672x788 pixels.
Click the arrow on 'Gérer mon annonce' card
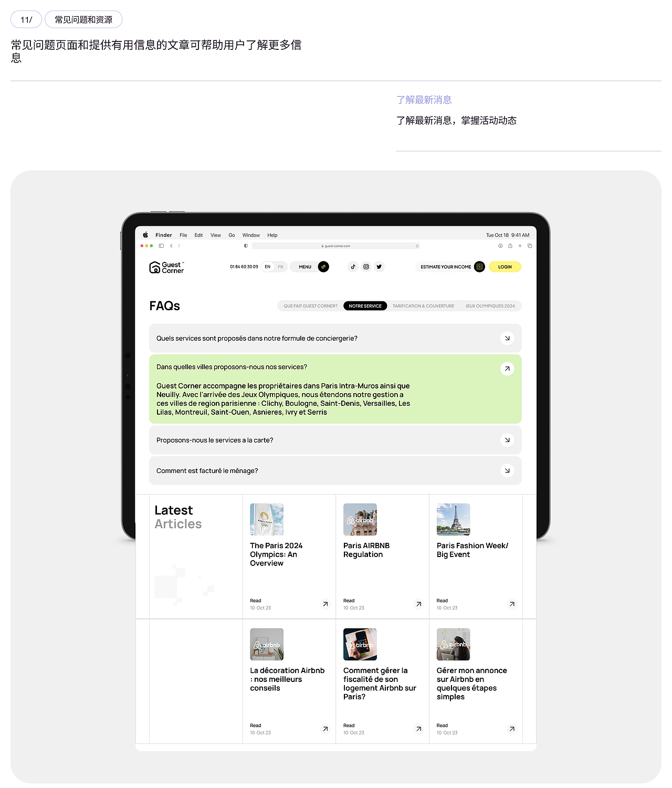click(512, 729)
